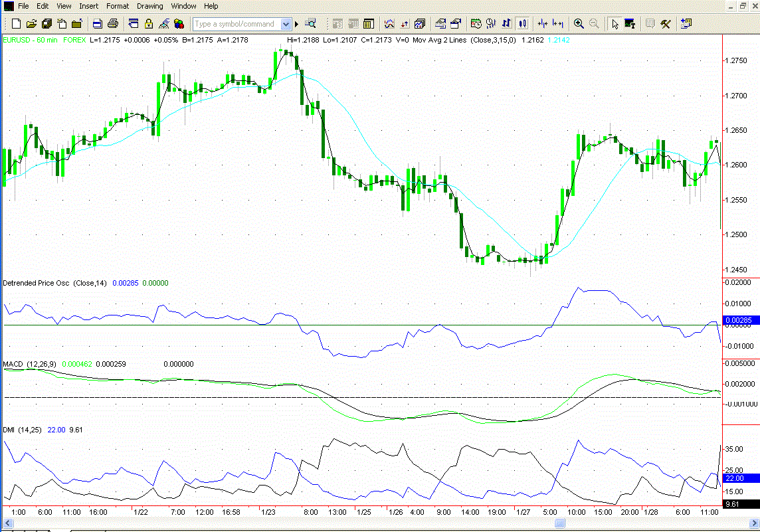Click the greyed speech bubble comment icon

coord(650,23)
